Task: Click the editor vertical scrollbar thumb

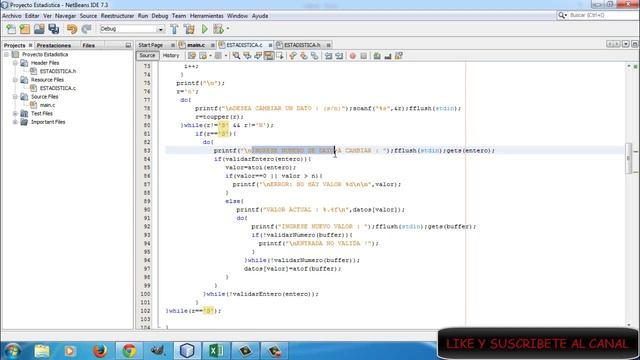Action: (629, 158)
